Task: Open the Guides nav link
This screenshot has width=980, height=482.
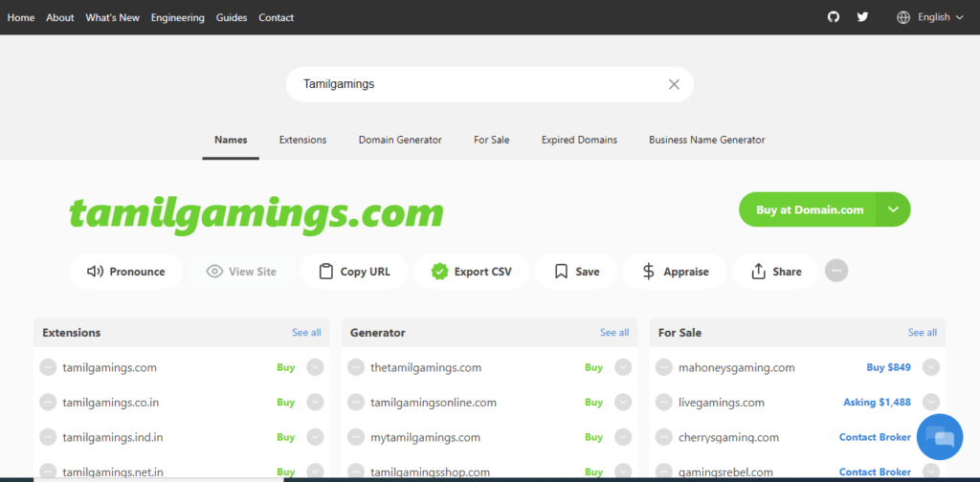Action: tap(232, 17)
